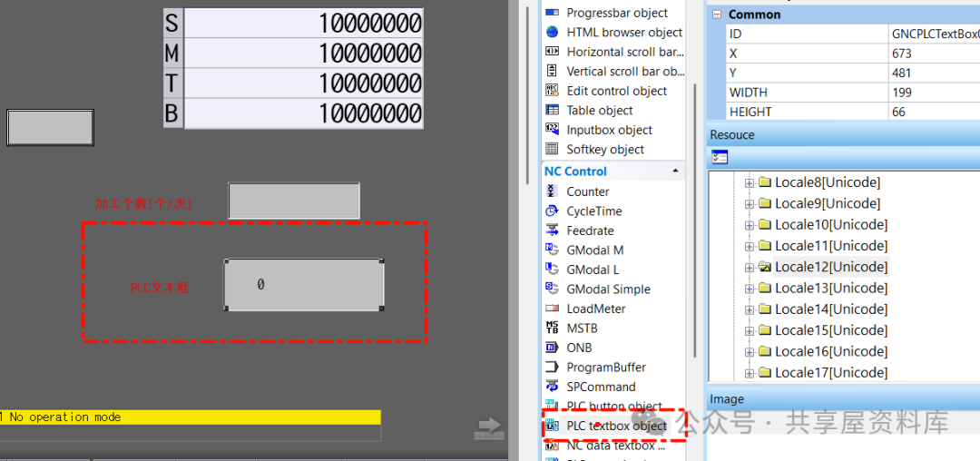Choose the CycleTime control icon

click(x=552, y=211)
